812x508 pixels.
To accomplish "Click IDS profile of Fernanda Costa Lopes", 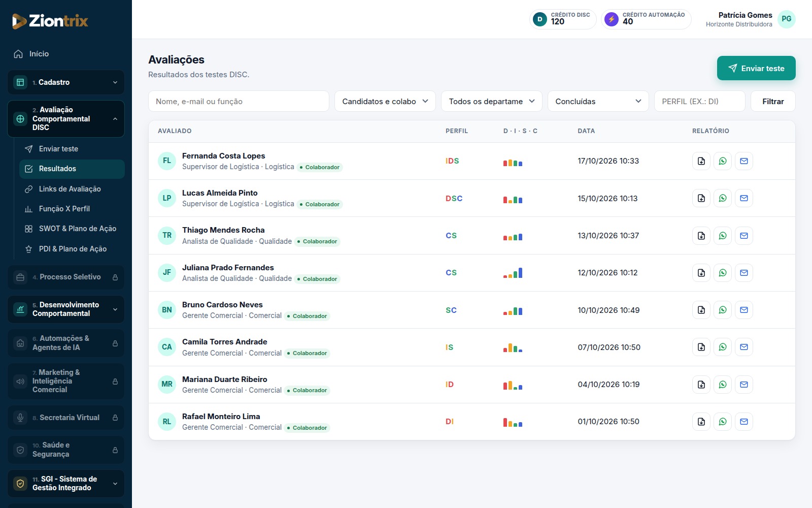I will click(x=452, y=161).
